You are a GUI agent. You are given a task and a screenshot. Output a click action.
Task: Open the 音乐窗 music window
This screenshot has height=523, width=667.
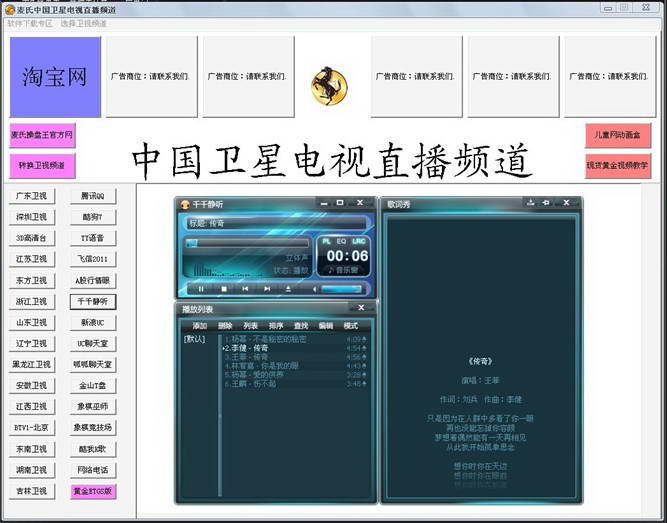(343, 270)
